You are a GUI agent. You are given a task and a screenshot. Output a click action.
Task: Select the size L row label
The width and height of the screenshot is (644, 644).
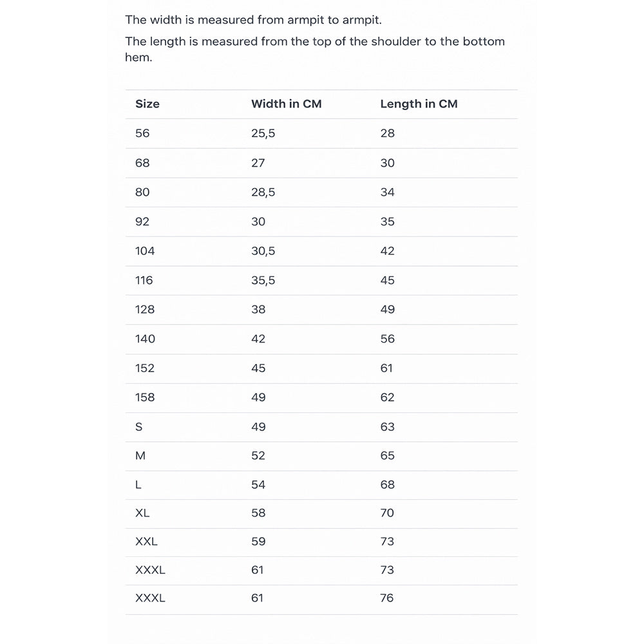(138, 485)
